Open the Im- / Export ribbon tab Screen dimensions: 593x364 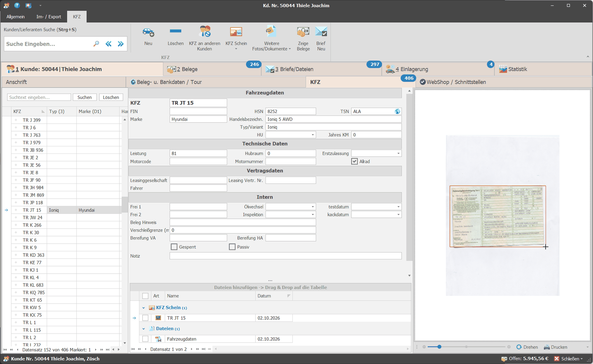49,17
